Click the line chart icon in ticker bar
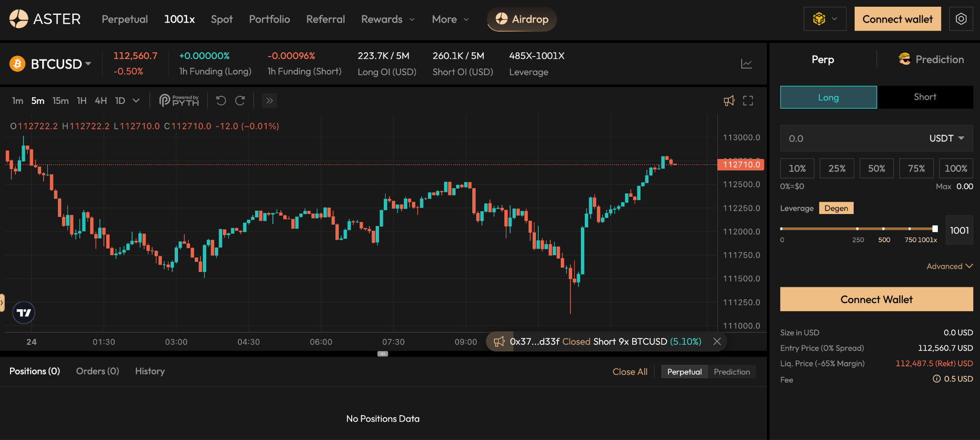This screenshot has height=440, width=980. (x=746, y=64)
